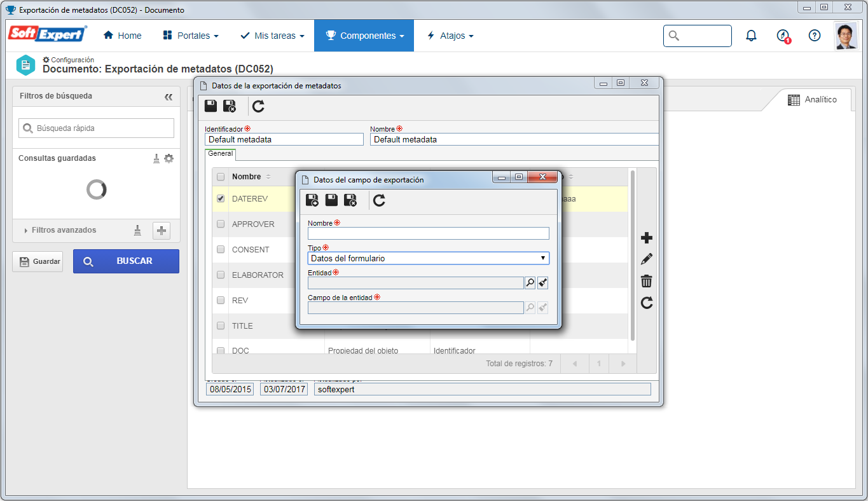This screenshot has height=501, width=868.
Task: Click the save icon in metadata export window
Action: click(x=210, y=106)
